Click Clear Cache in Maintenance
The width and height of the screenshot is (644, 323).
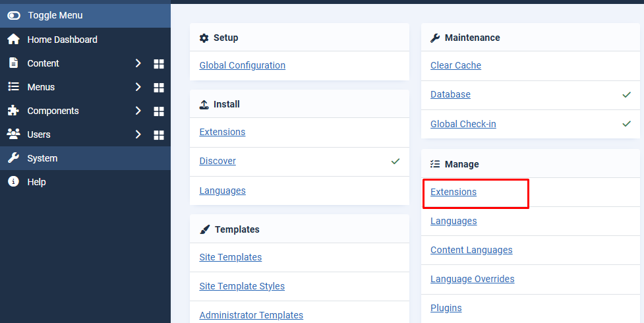[x=455, y=65]
